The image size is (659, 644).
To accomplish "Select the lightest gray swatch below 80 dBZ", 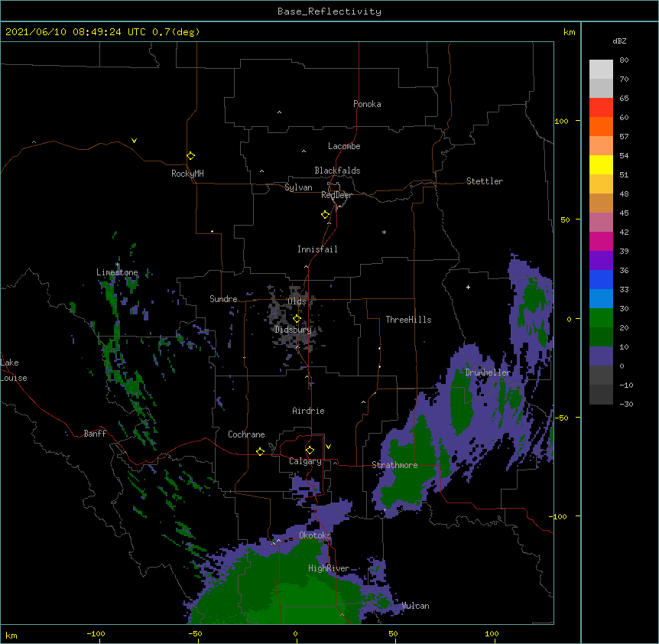I will [x=601, y=70].
